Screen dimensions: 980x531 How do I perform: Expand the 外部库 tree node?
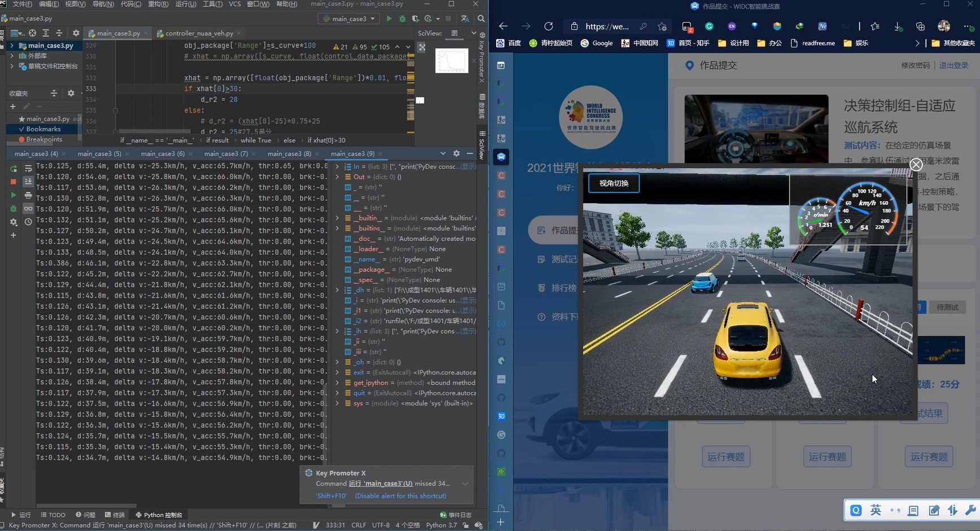pos(12,56)
